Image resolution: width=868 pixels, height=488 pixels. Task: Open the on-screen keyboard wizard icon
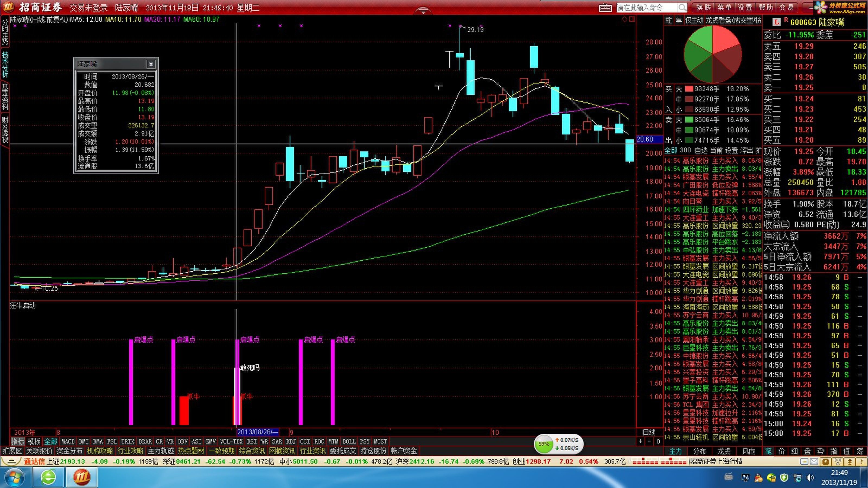(605, 8)
